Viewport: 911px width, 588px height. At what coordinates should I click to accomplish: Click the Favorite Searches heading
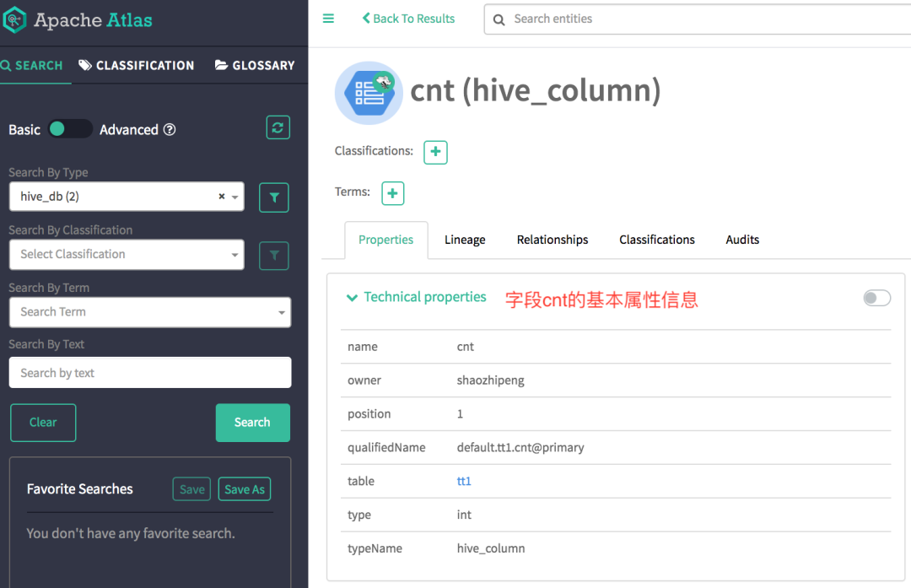[x=79, y=489]
